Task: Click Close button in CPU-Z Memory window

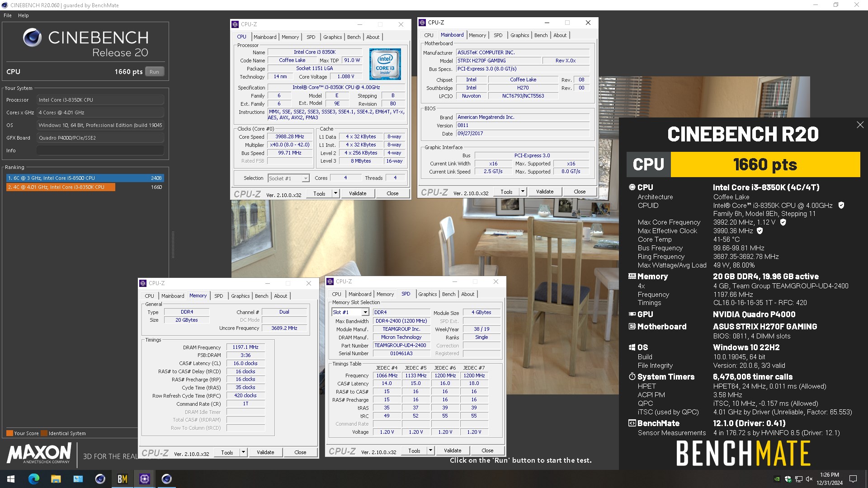Action: point(300,452)
